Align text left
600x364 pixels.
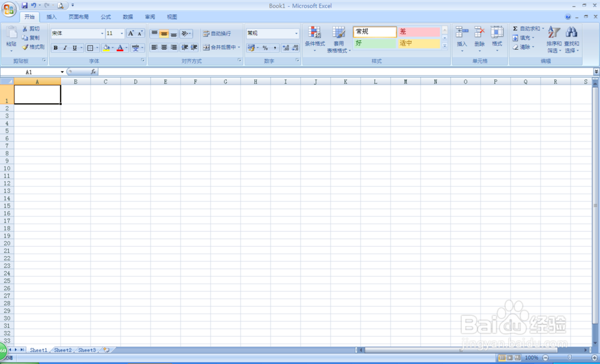click(x=154, y=47)
